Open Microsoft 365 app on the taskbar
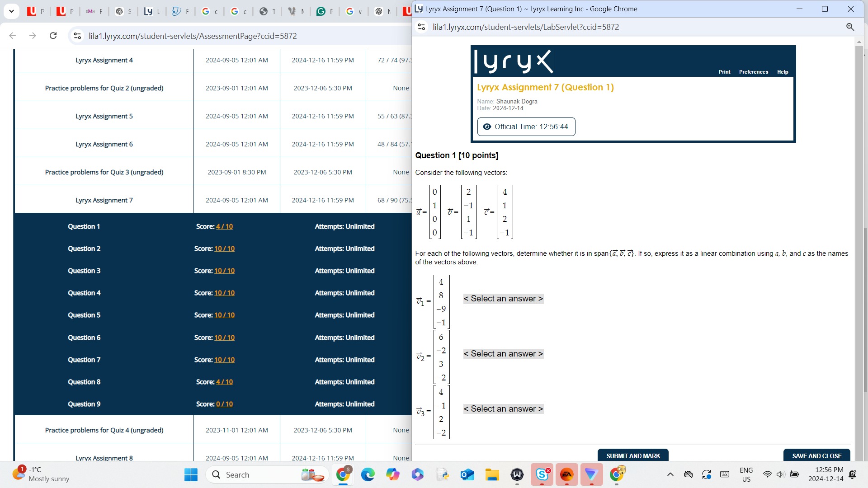This screenshot has width=868, height=488. point(418,474)
